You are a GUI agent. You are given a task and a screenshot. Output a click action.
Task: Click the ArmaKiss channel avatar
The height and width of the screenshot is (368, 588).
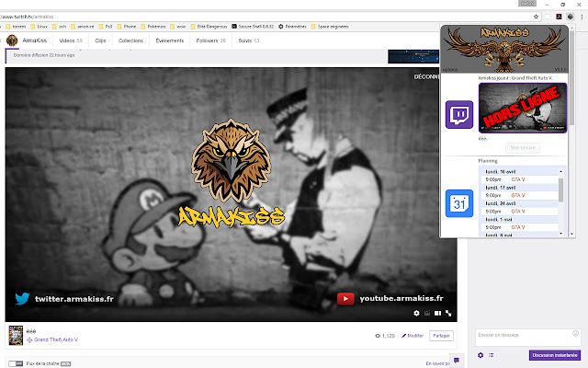[x=12, y=40]
